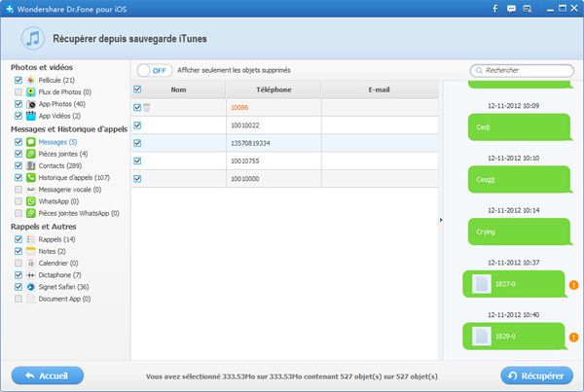Uncheck the Rappels (14) checkbox
This screenshot has height=392, width=584.
18,239
